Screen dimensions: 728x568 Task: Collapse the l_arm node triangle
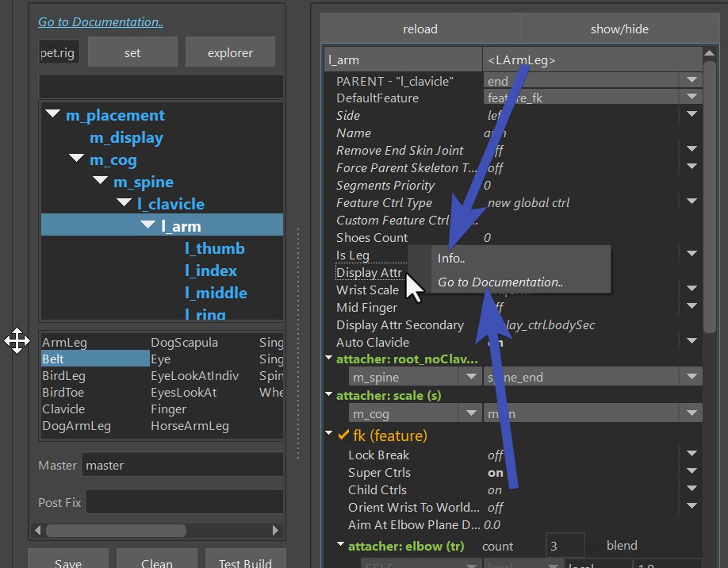148,226
